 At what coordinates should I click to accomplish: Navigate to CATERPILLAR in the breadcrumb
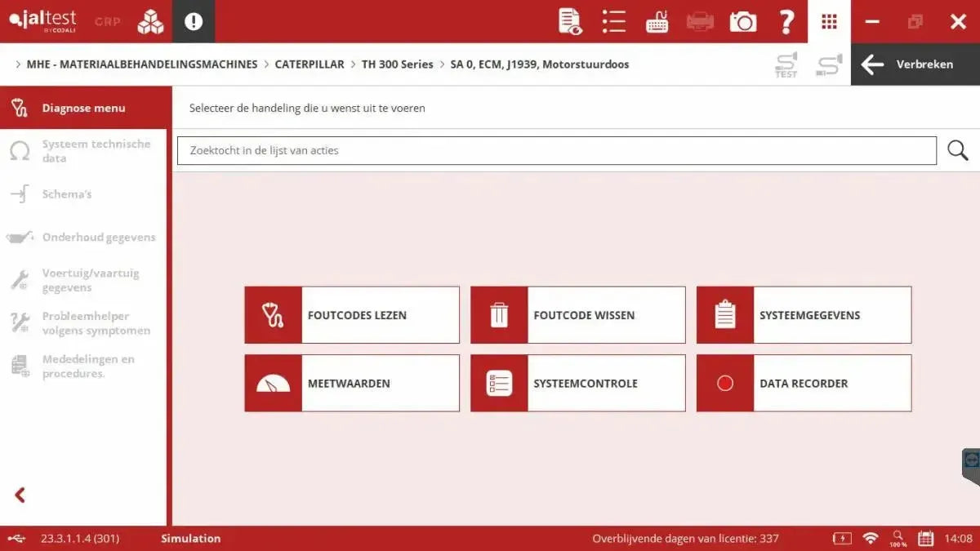(310, 64)
